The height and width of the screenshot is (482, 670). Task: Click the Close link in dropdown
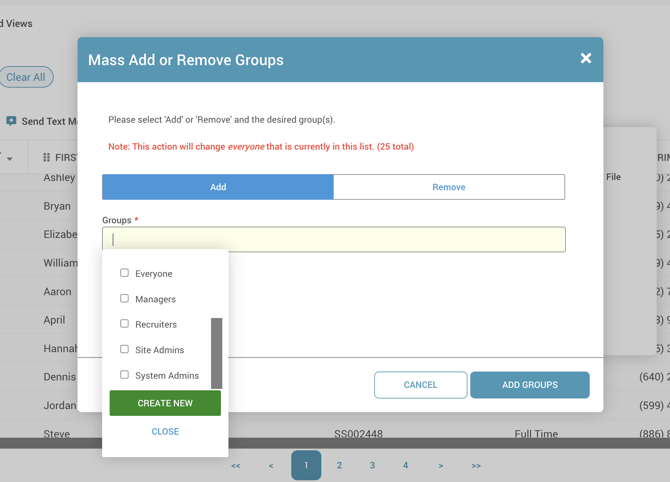165,432
